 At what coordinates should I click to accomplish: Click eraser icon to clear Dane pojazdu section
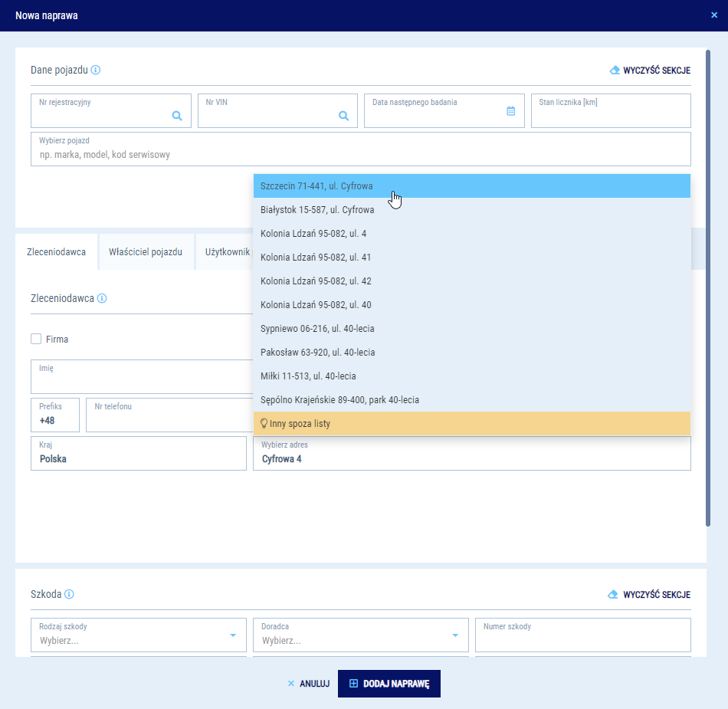(614, 71)
